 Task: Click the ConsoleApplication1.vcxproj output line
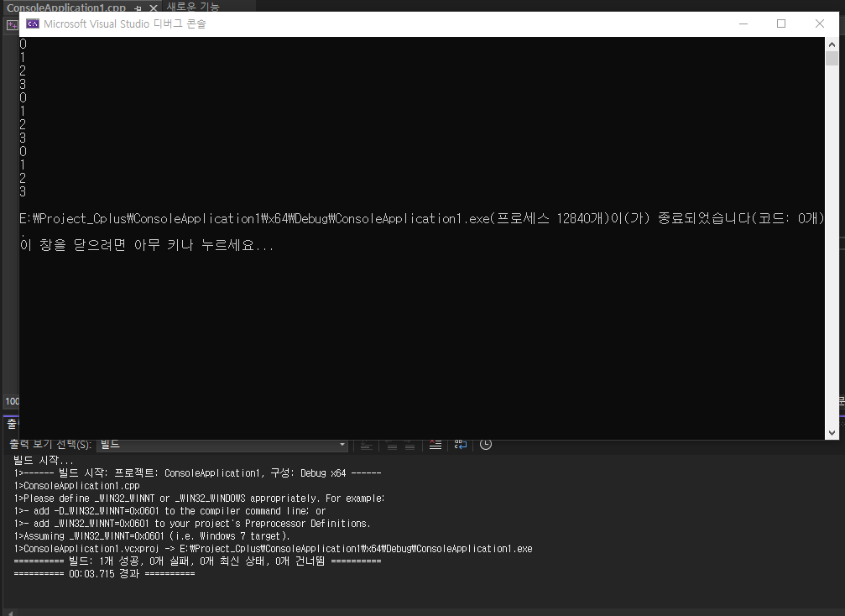(273, 549)
